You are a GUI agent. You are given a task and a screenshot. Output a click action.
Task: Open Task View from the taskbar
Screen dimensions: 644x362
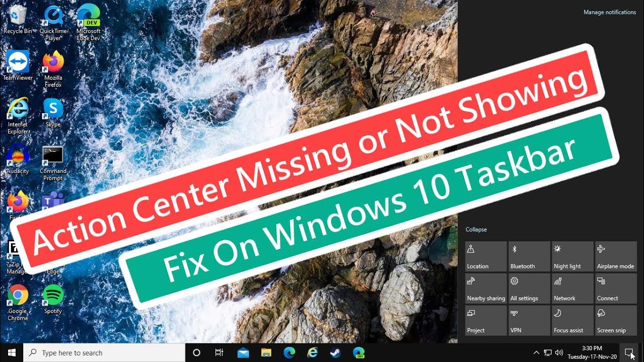[x=219, y=352]
